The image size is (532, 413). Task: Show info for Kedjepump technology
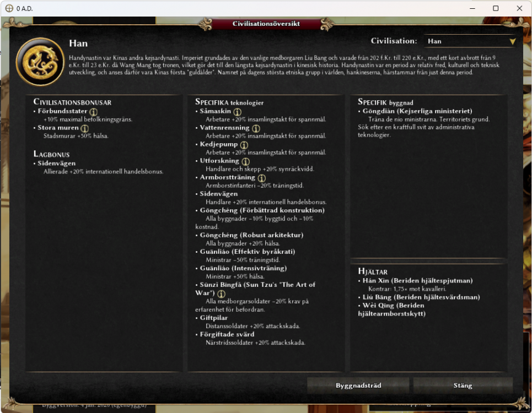point(244,145)
